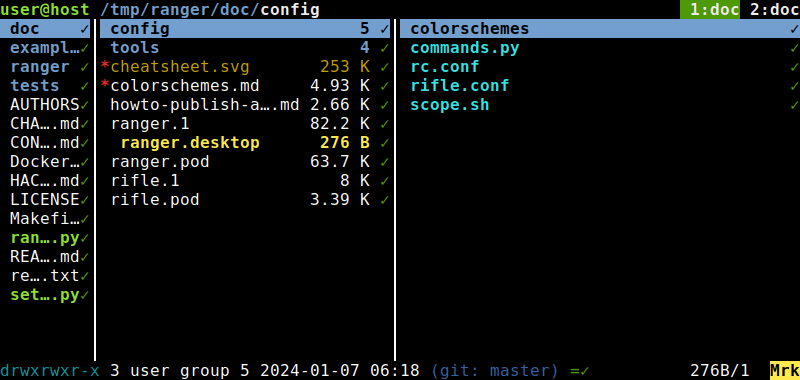Click the 276B/1 size indicator
This screenshot has height=380, width=800.
point(720,370)
